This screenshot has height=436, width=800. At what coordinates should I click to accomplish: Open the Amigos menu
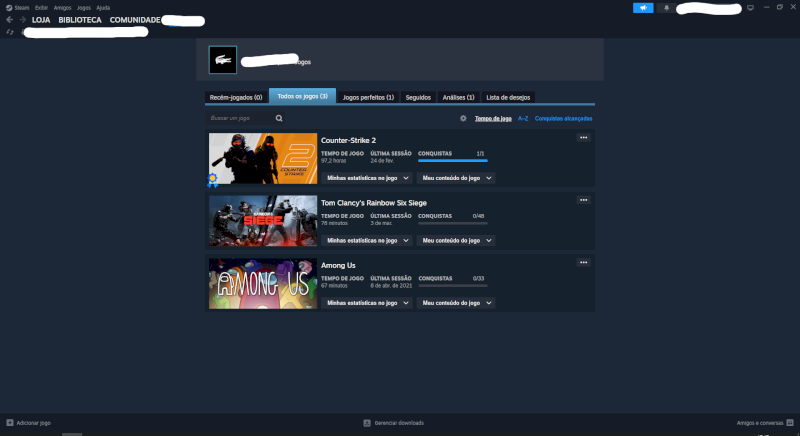pyautogui.click(x=62, y=8)
